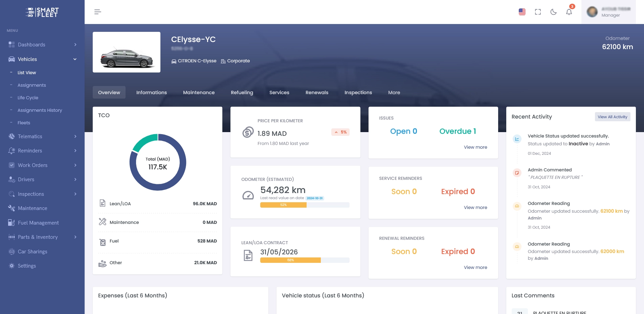Click View more under Issues
Viewport: 644px width, 314px height.
tap(475, 147)
